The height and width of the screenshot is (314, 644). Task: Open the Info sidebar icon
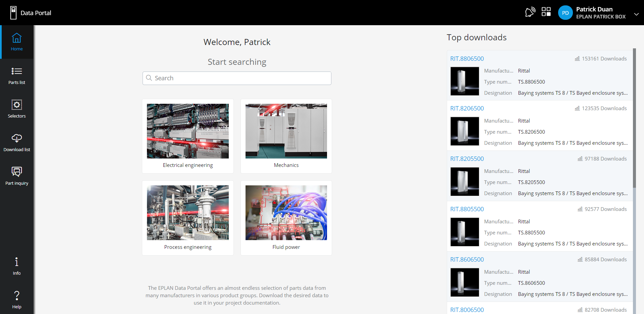point(17,262)
